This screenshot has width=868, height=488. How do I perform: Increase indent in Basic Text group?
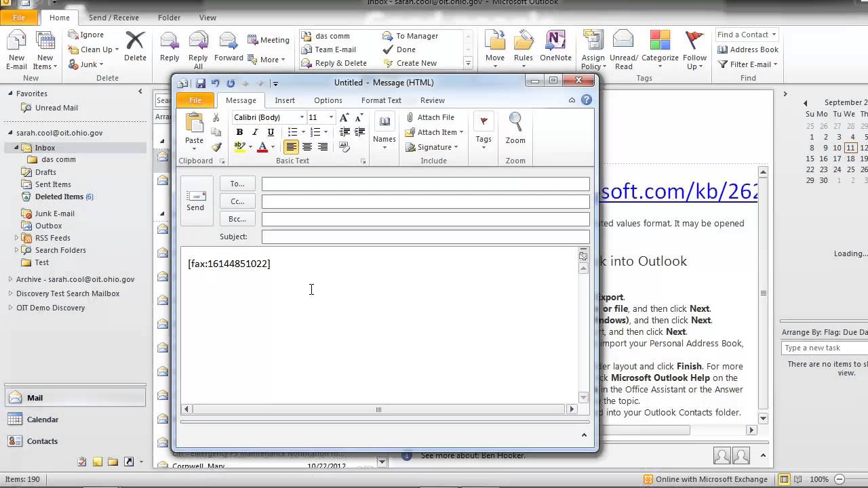coord(359,132)
